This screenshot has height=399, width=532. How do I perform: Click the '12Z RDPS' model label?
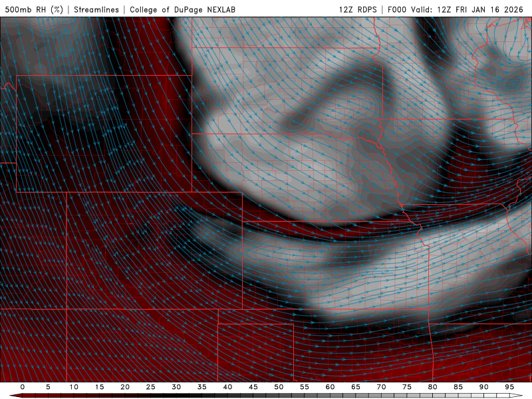pyautogui.click(x=358, y=9)
